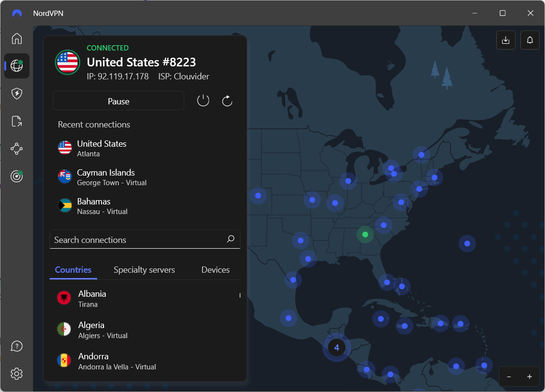545x392 pixels.
Task: Click the connected country's US flag icon
Action: 67,62
